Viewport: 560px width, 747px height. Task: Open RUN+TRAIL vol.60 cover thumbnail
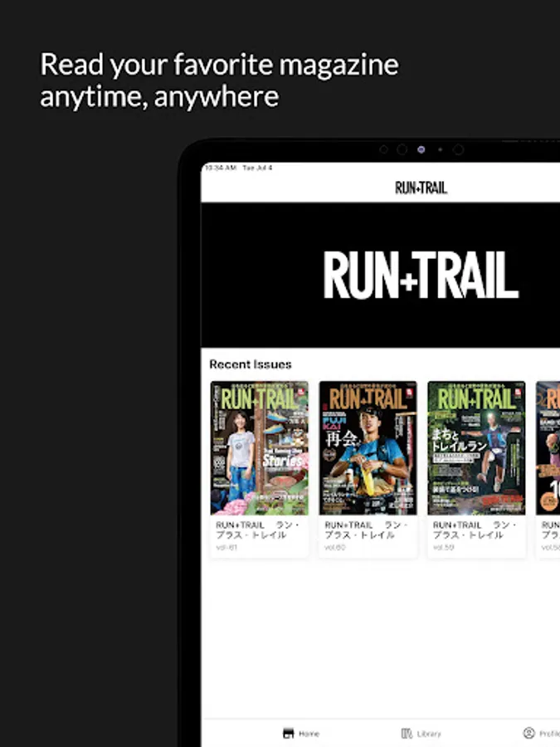[368, 448]
